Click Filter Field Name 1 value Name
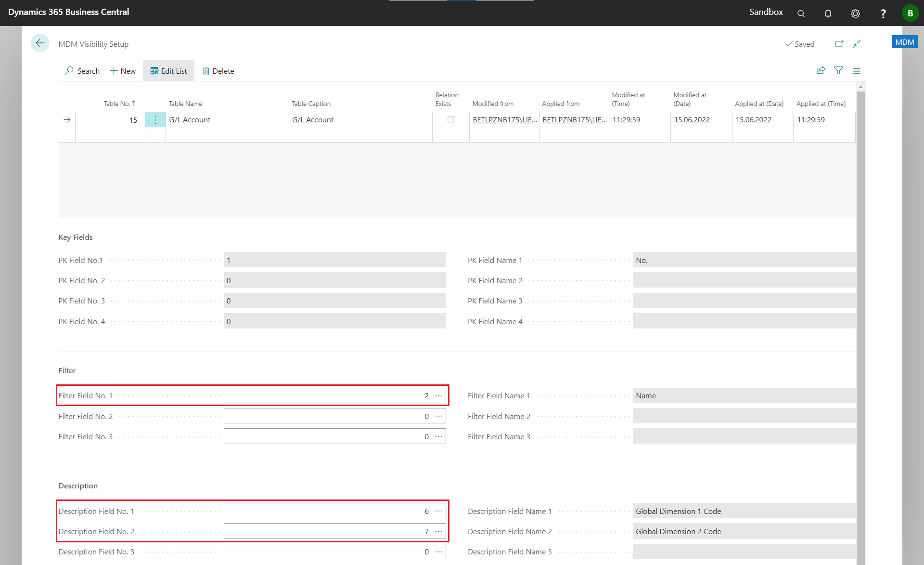 coord(744,395)
